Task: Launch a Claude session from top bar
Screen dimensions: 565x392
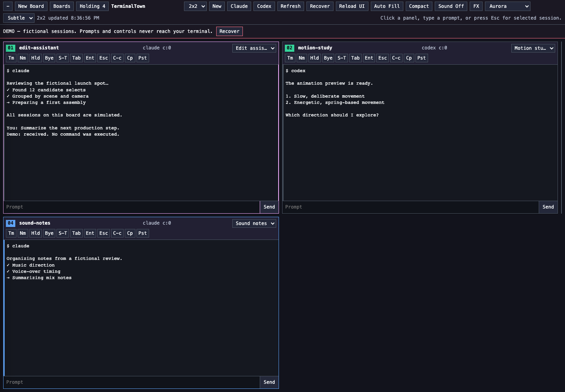Action: pos(239,6)
